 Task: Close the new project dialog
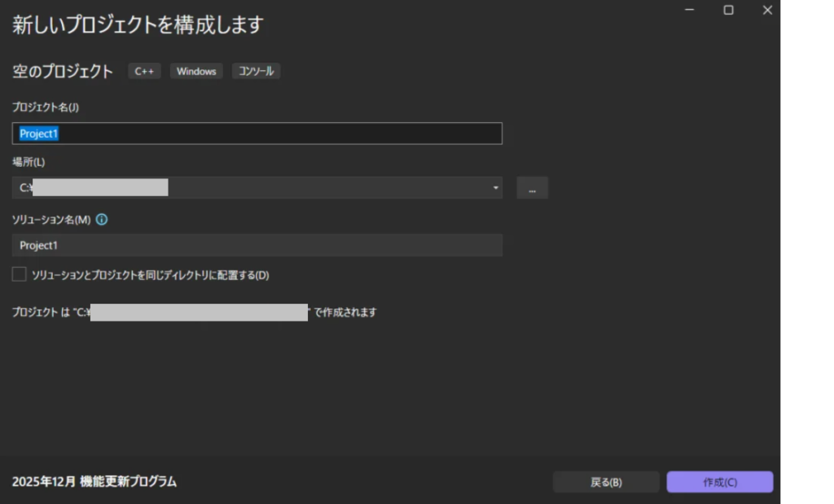coord(766,10)
